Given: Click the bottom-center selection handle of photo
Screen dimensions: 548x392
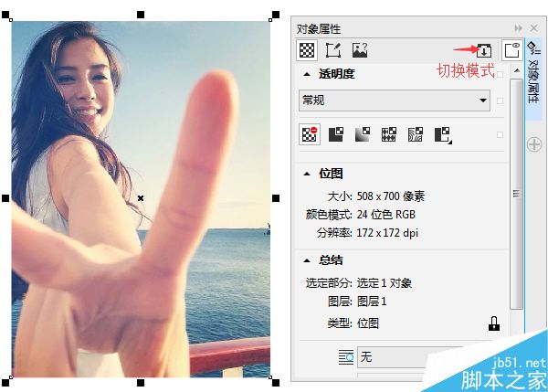Looking at the screenshot, I should (141, 383).
